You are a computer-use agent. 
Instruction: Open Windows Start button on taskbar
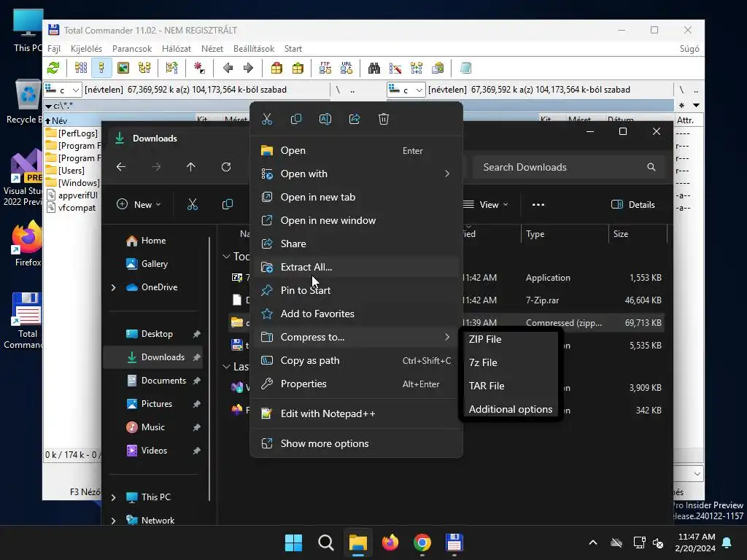293,542
